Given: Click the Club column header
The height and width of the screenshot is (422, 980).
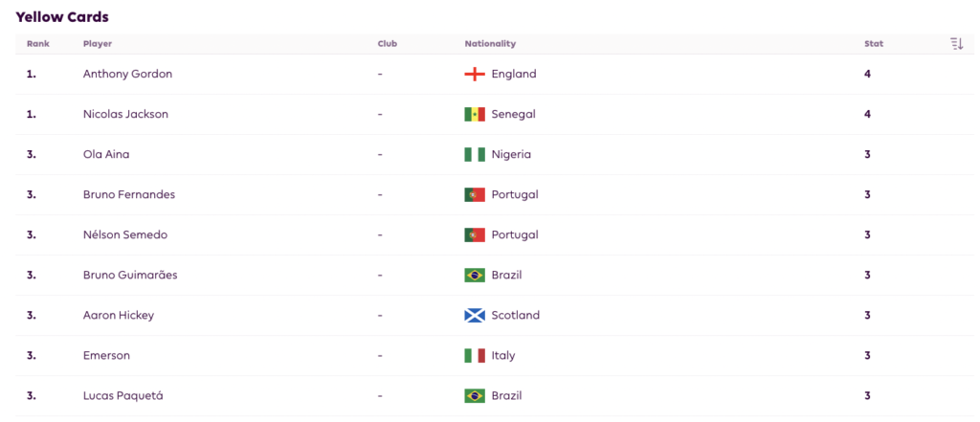Looking at the screenshot, I should tap(388, 44).
